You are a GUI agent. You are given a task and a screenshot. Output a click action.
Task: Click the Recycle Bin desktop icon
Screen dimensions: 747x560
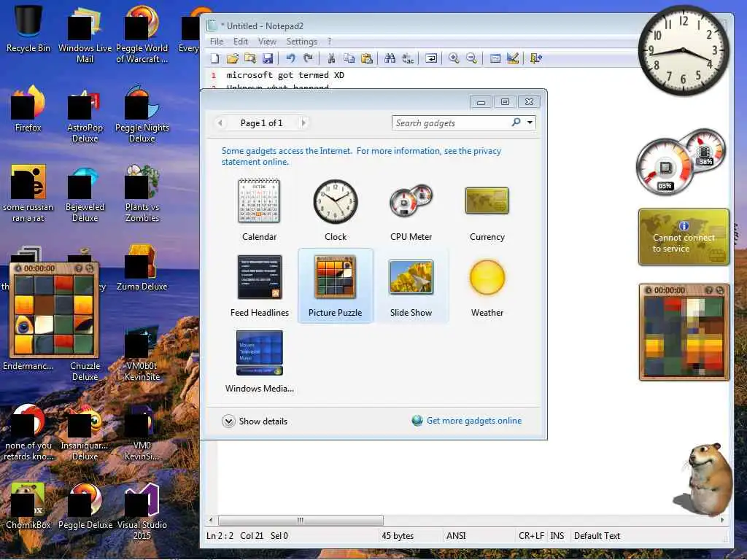tap(28, 29)
